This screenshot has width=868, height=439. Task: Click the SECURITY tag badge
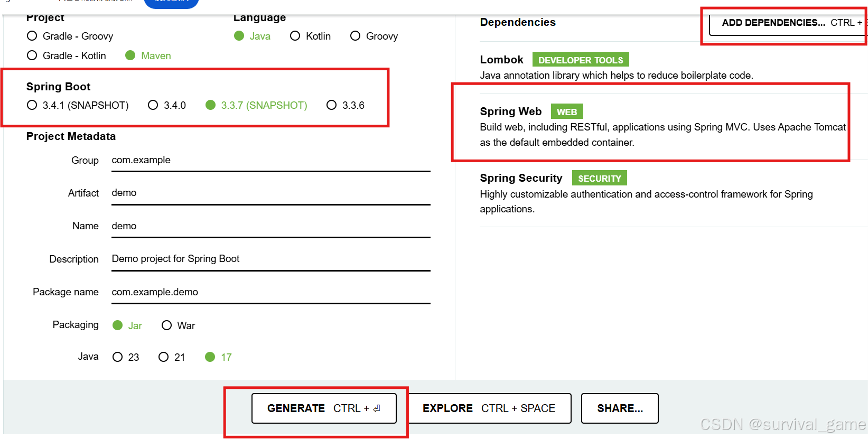click(600, 178)
